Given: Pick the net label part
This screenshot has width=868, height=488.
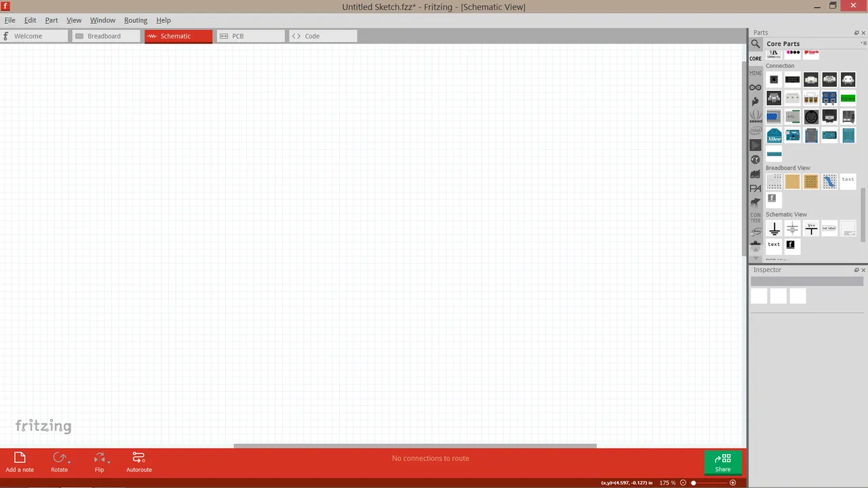Looking at the screenshot, I should point(829,229).
